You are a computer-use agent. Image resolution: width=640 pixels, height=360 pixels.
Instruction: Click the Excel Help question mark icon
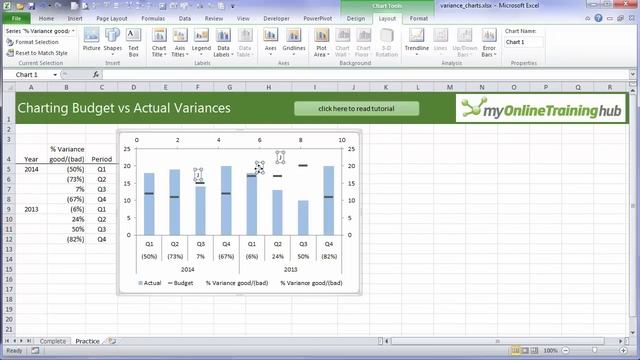click(x=598, y=18)
